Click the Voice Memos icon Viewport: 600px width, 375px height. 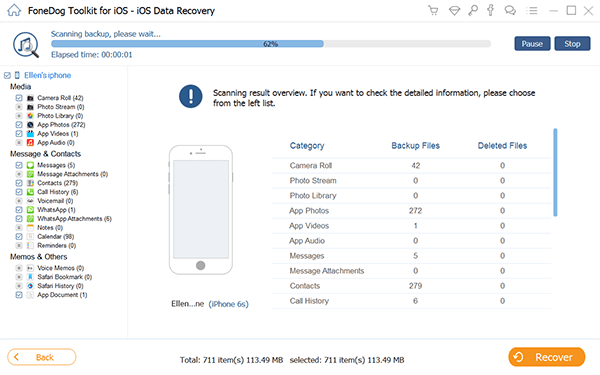[30, 268]
